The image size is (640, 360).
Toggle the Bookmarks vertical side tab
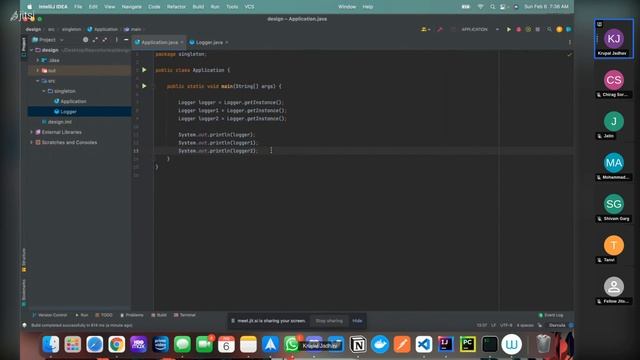24,292
